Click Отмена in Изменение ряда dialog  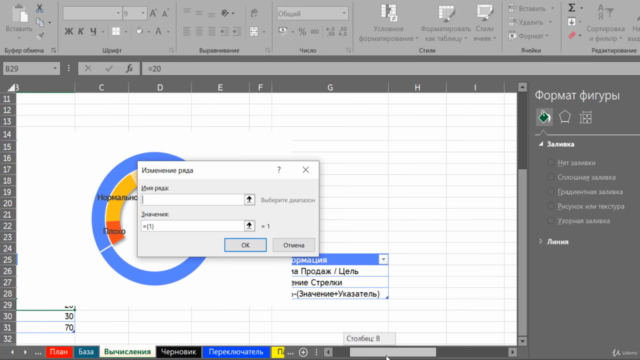[x=294, y=245]
